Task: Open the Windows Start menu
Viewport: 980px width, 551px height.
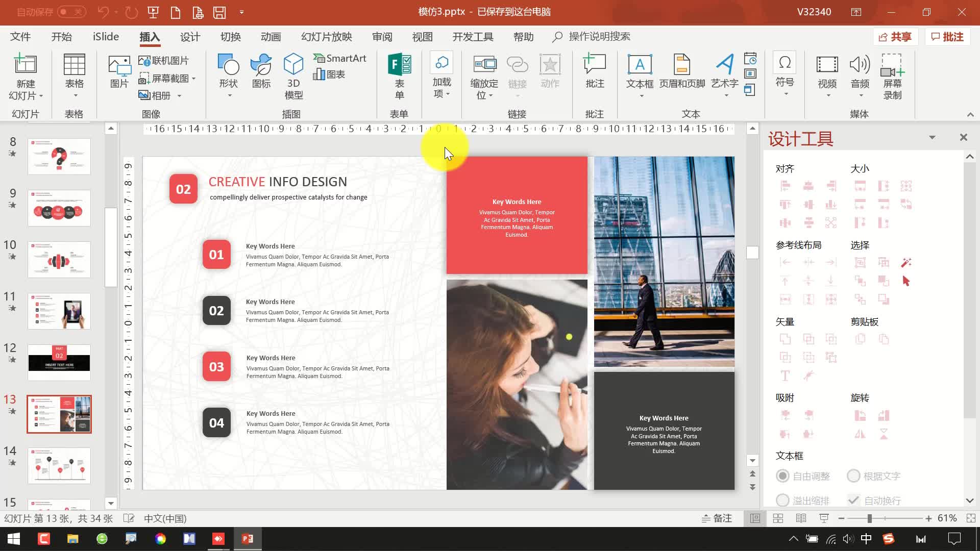Action: (14, 539)
